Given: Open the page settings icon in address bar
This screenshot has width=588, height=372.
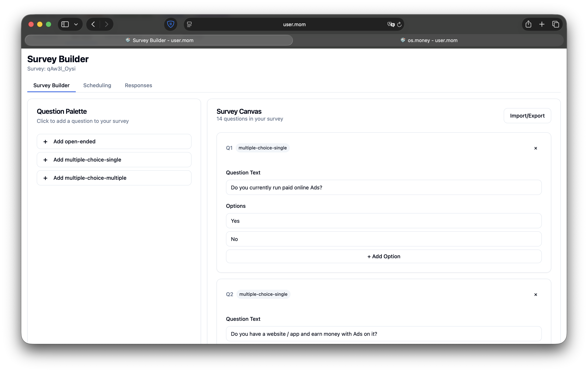Looking at the screenshot, I should pos(189,24).
